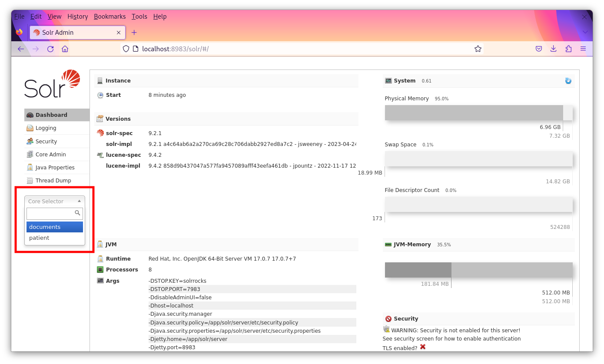
Task: Open a new browser tab
Action: point(134,33)
